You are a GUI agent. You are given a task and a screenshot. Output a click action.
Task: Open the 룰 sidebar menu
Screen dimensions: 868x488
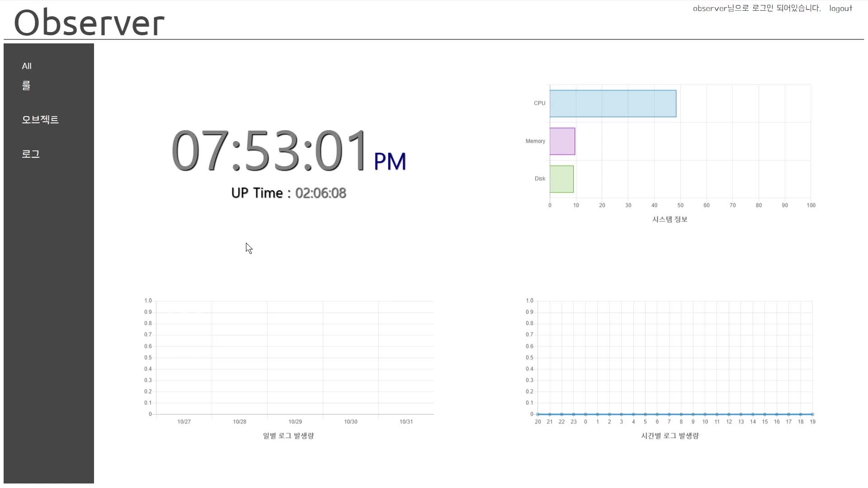[x=26, y=85]
